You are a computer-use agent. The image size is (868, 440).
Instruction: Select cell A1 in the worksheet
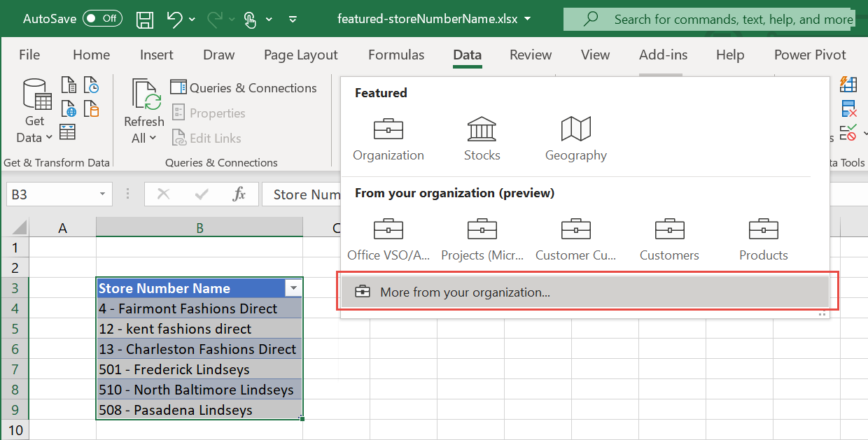(x=62, y=247)
